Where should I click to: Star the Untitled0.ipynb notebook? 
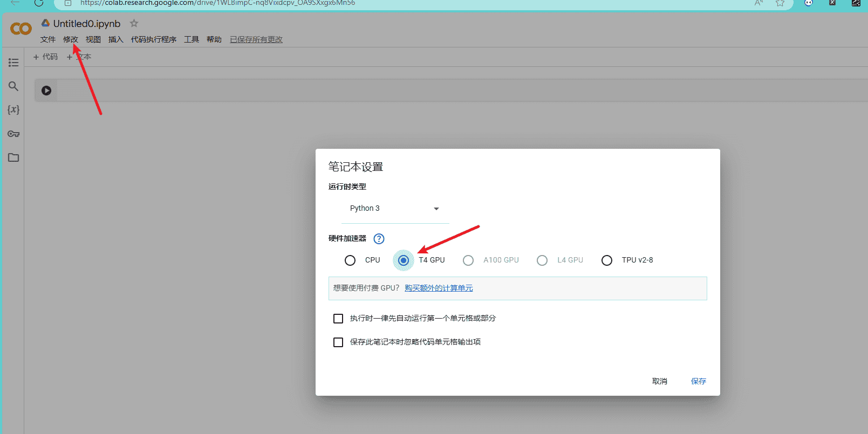click(x=134, y=23)
